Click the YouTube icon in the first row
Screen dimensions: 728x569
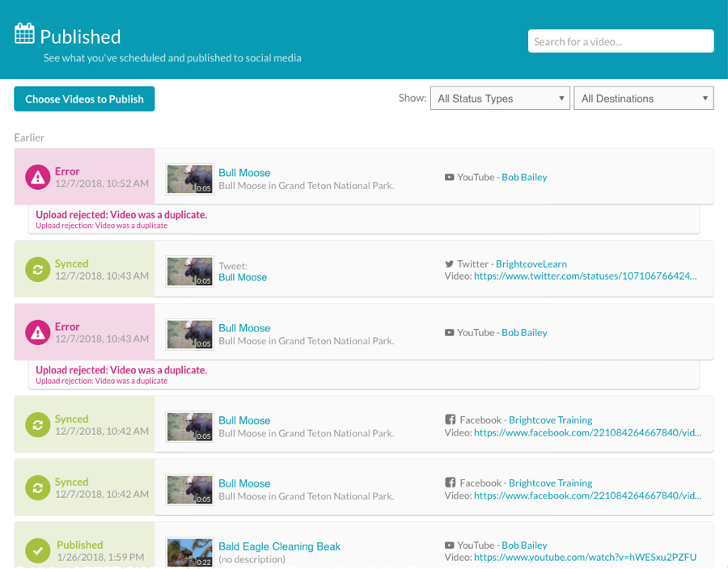coord(449,177)
